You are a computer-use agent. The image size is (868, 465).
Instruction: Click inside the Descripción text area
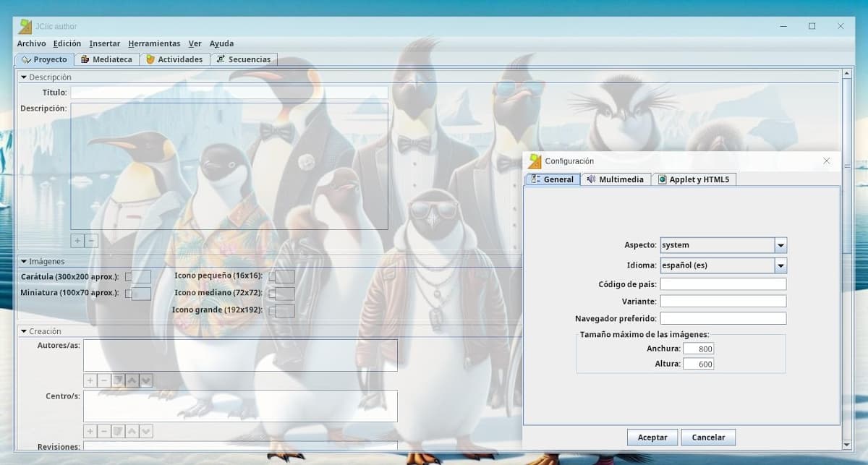click(229, 166)
